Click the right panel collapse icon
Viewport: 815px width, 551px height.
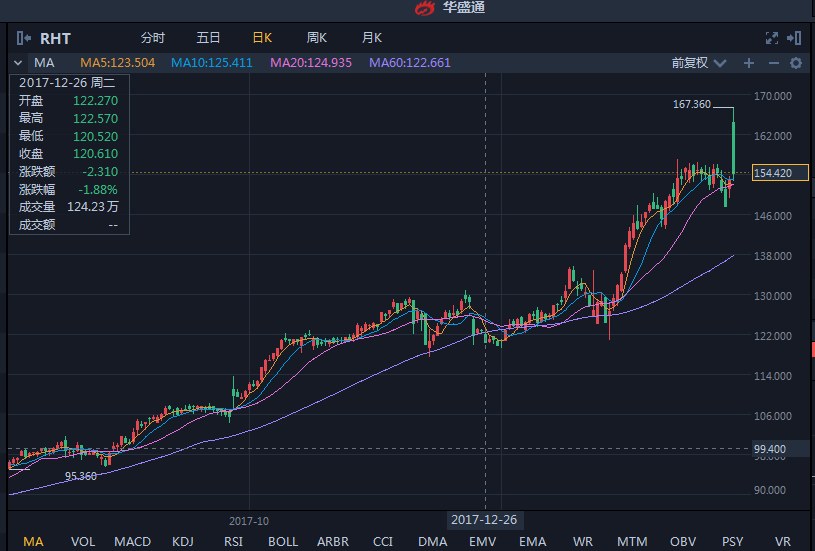click(x=794, y=38)
